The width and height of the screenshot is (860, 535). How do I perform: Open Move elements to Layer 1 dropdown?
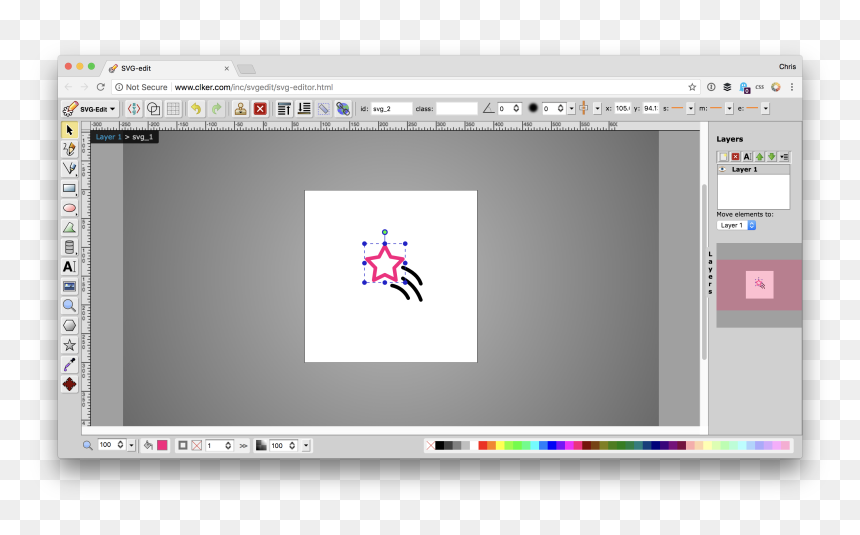pos(737,226)
